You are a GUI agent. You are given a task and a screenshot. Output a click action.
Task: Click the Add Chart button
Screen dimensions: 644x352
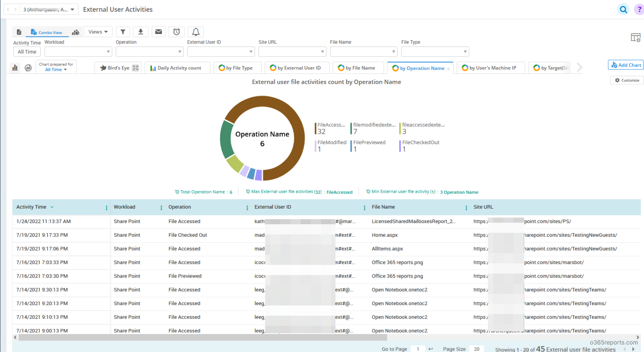coord(626,65)
